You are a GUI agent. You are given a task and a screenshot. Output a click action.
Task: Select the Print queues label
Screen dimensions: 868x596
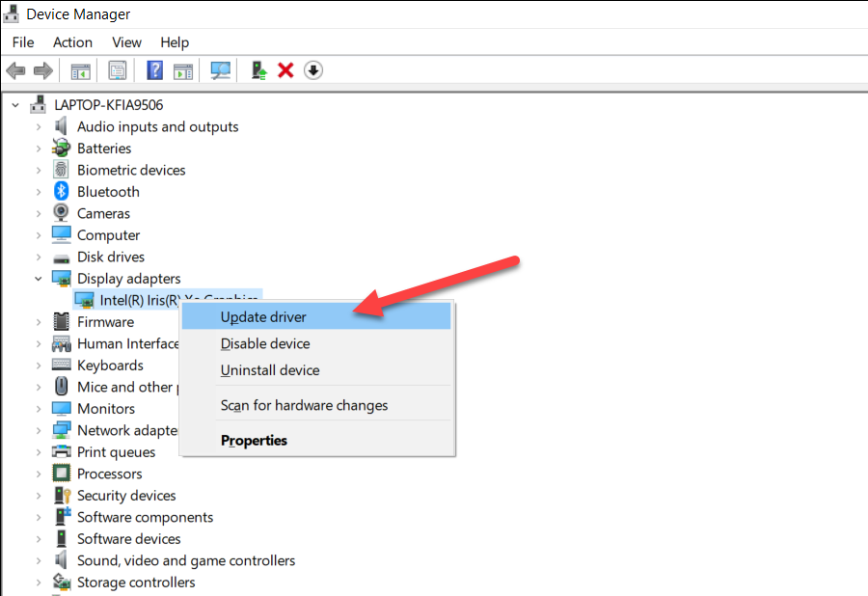click(x=117, y=452)
